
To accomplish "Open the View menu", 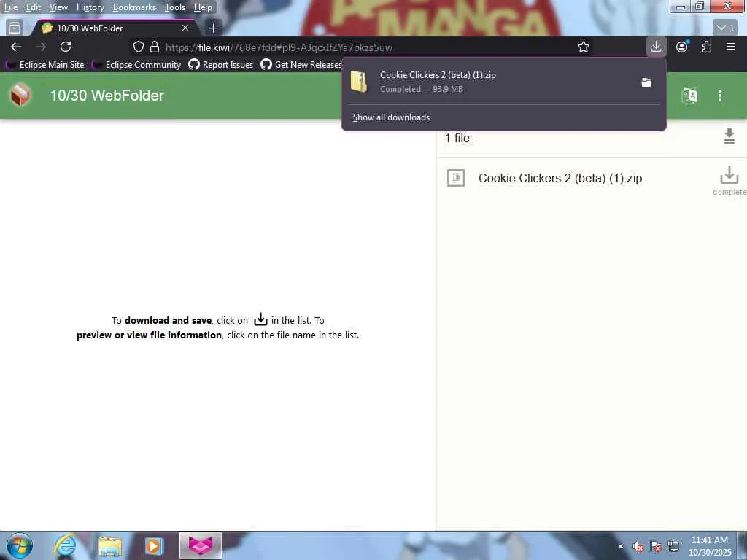I will pyautogui.click(x=58, y=7).
